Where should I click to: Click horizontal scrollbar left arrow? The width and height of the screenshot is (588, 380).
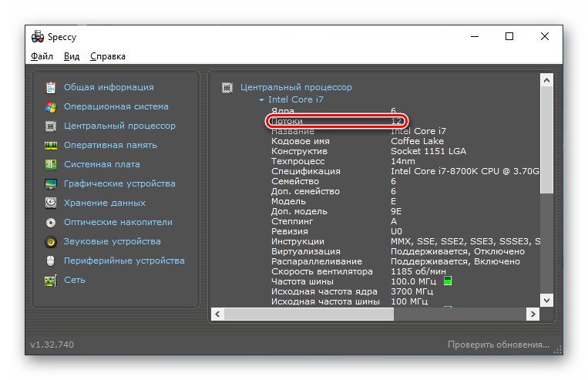pyautogui.click(x=217, y=314)
